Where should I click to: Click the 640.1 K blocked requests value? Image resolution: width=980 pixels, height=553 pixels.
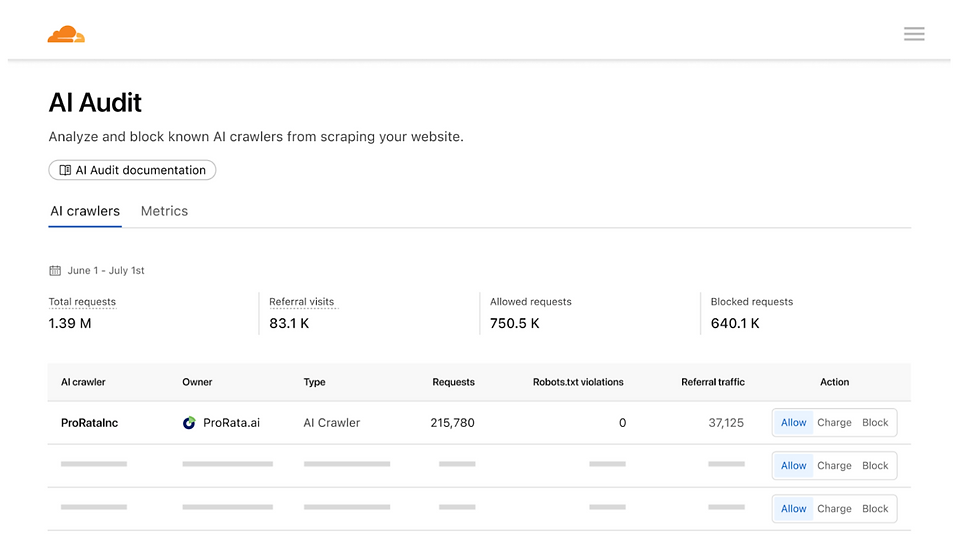point(735,324)
